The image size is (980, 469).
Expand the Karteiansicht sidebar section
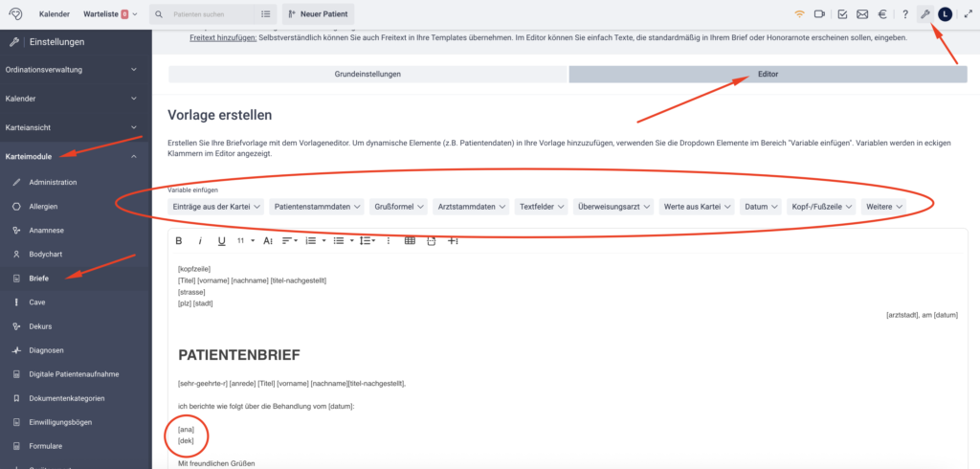point(76,127)
